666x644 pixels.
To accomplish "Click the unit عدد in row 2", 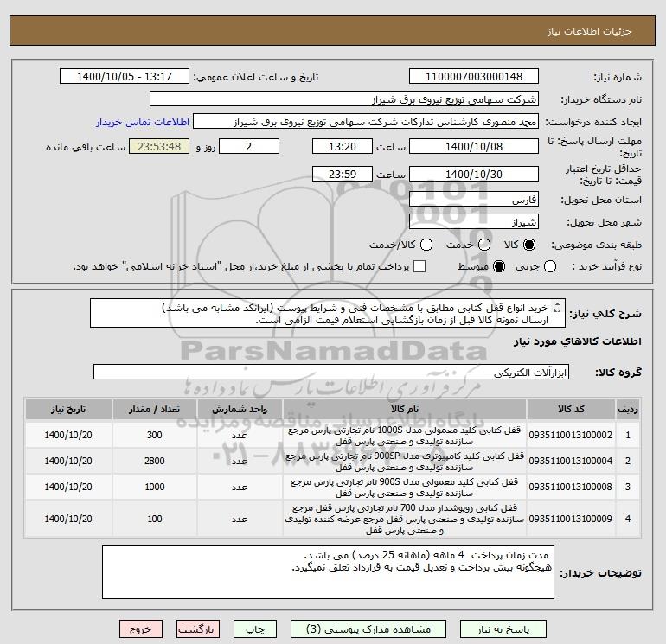I will [x=240, y=462].
